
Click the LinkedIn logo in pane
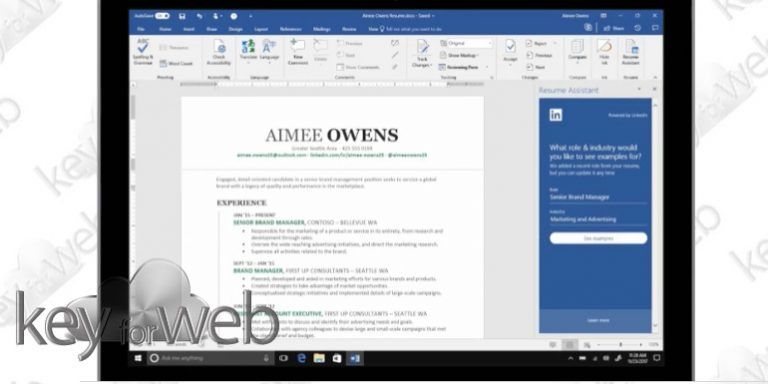tap(556, 115)
